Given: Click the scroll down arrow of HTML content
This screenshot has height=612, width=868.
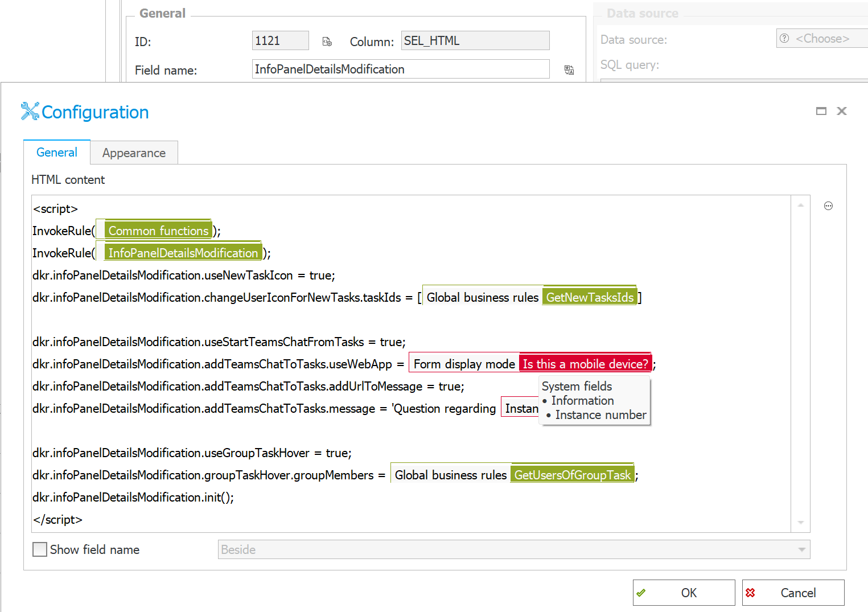Looking at the screenshot, I should [801, 522].
